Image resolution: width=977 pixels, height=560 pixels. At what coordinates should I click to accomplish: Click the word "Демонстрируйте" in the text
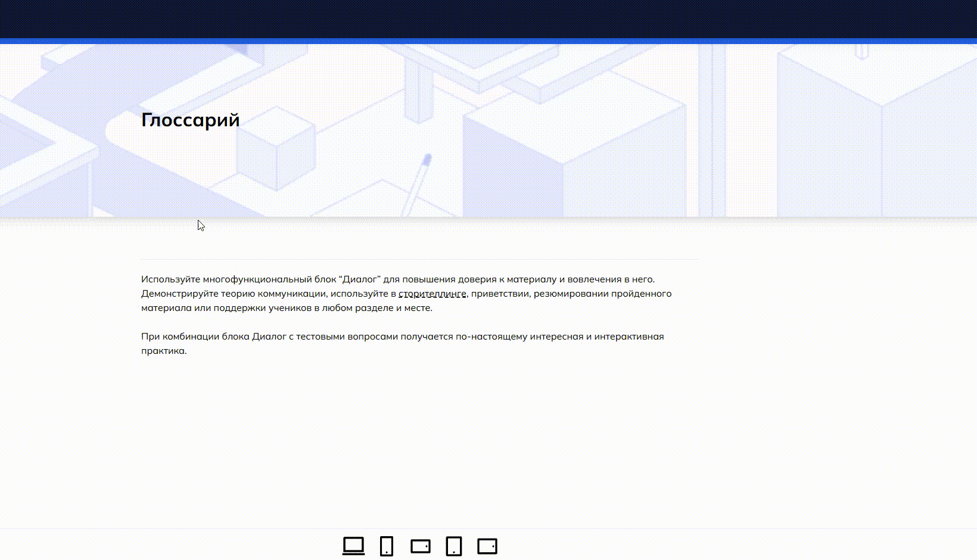click(174, 294)
